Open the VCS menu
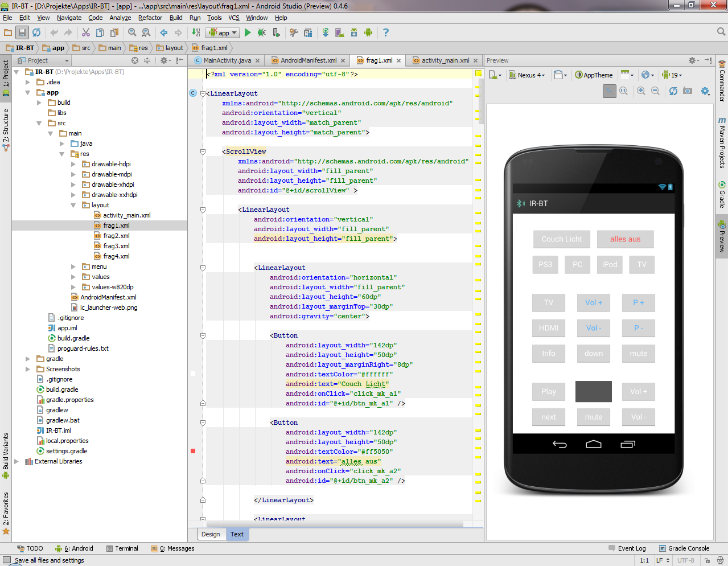Image resolution: width=728 pixels, height=566 pixels. point(234,18)
